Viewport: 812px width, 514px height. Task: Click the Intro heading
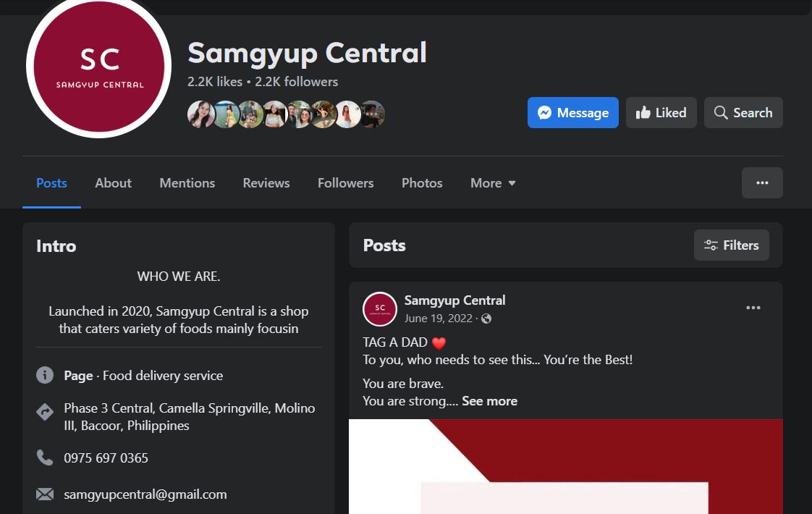[56, 246]
